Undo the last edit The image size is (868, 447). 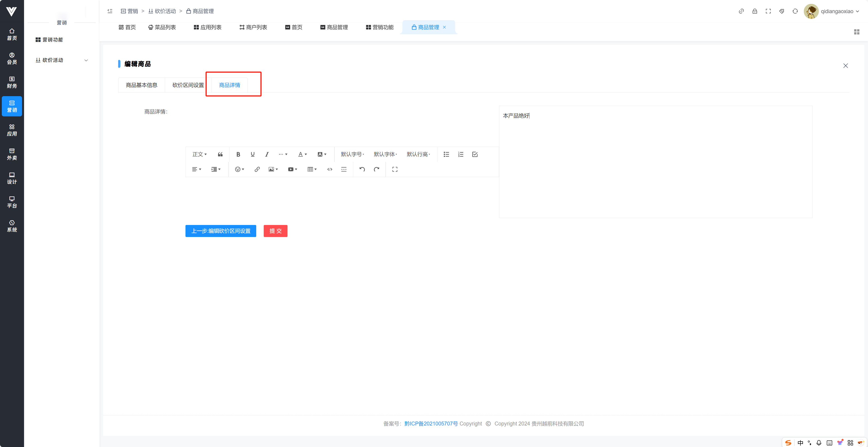[x=362, y=169]
